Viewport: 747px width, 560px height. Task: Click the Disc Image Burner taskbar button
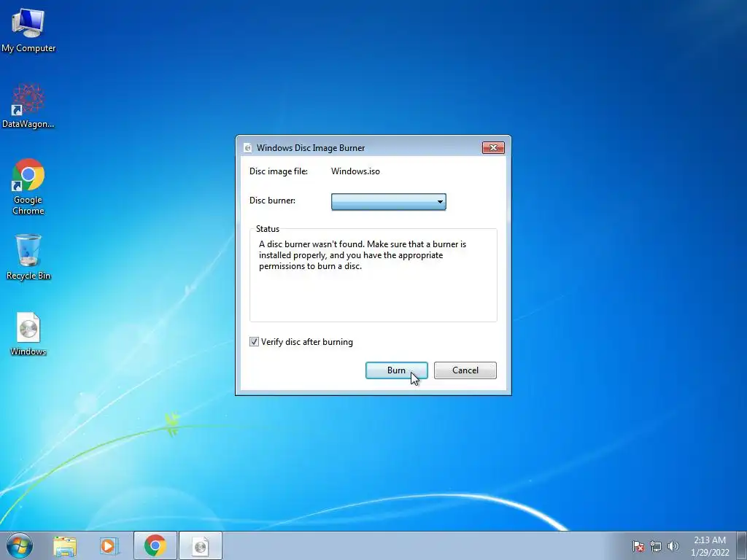click(201, 545)
